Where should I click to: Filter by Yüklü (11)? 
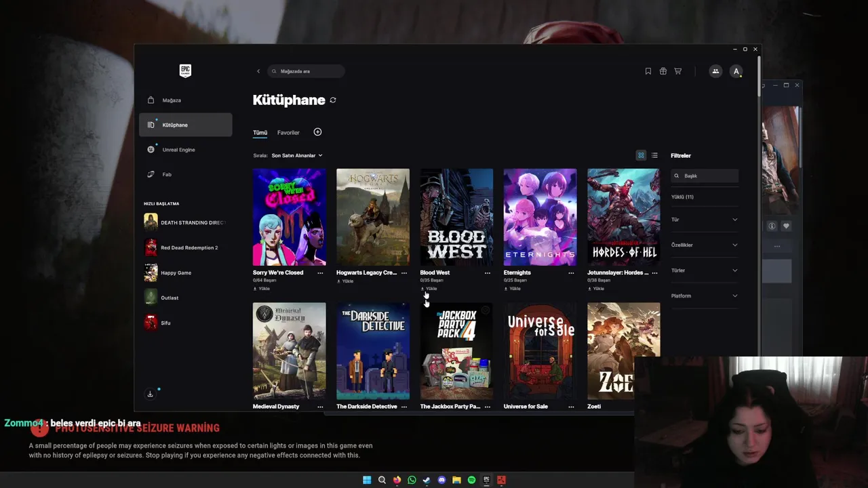click(682, 197)
